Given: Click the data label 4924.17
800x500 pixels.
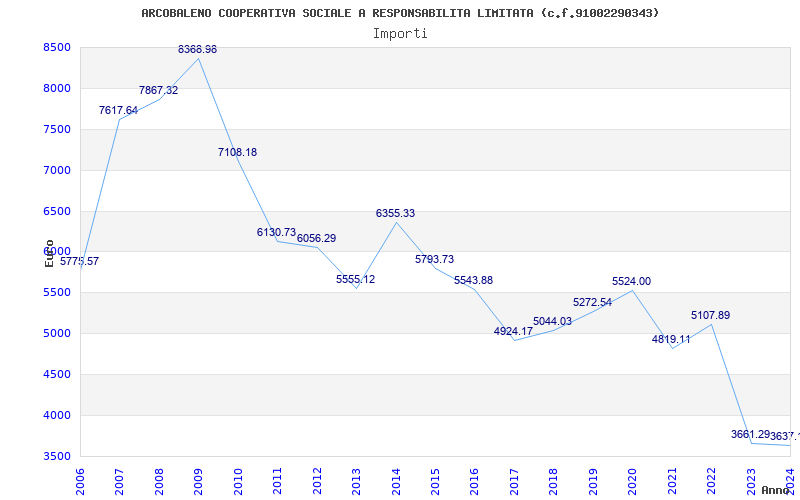Looking at the screenshot, I should pyautogui.click(x=513, y=331).
